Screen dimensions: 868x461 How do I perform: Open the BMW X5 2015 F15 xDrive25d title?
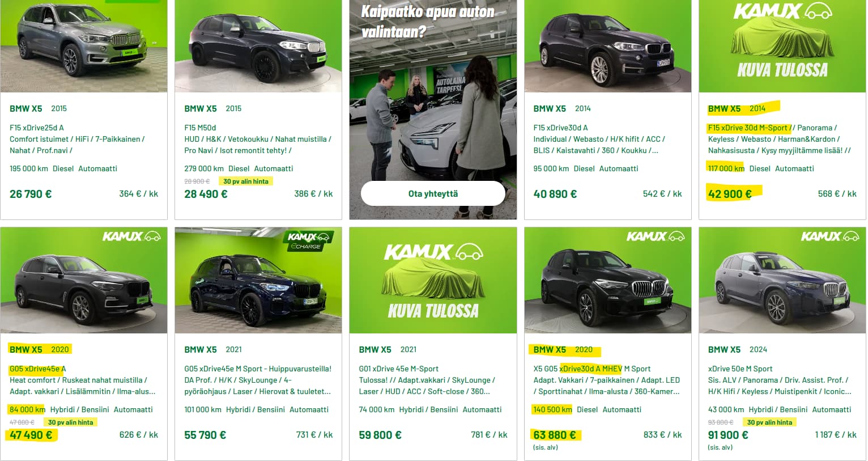(38, 108)
